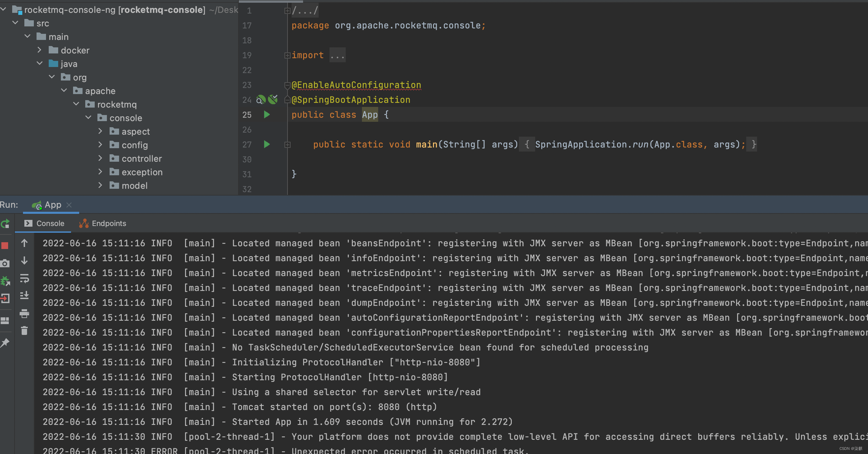Collapse the rocketmq-console-ng project root

pos(3,9)
